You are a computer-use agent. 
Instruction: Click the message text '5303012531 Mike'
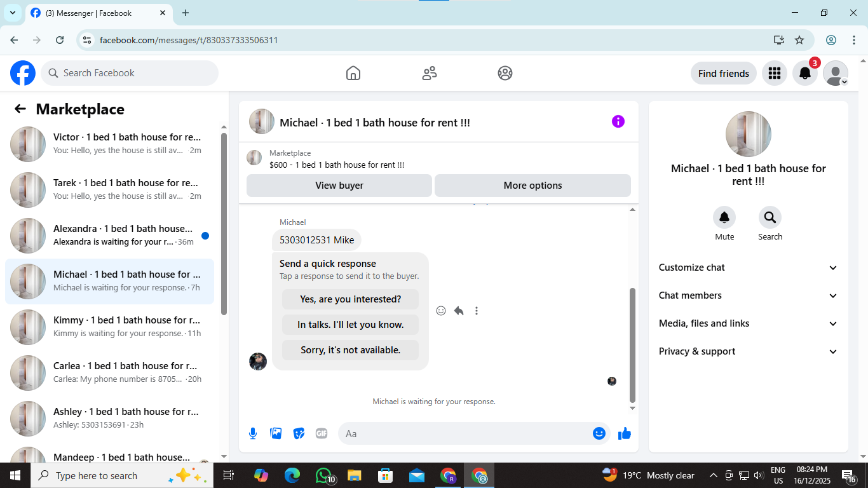pyautogui.click(x=317, y=240)
